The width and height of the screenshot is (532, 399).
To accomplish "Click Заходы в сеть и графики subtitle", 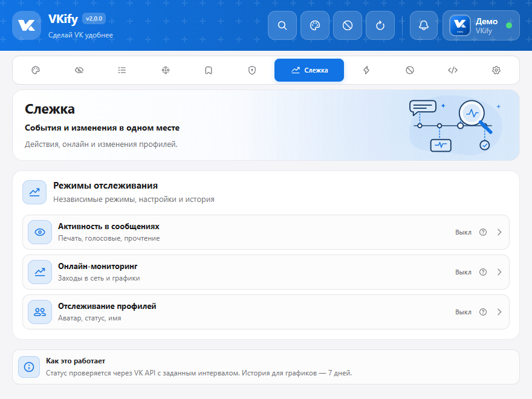I will [99, 278].
